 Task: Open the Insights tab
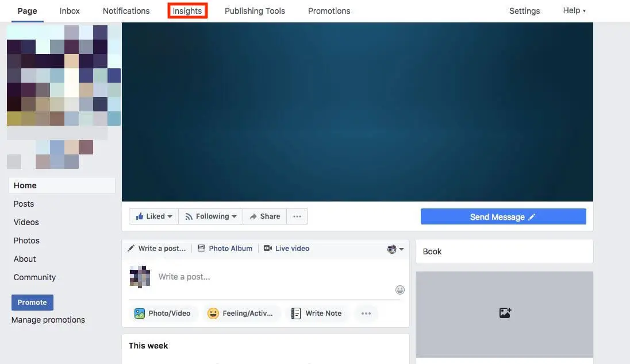(187, 11)
